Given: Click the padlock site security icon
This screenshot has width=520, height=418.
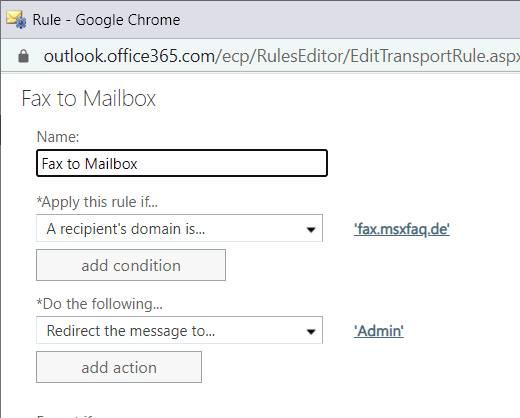Looking at the screenshot, I should coord(23,56).
